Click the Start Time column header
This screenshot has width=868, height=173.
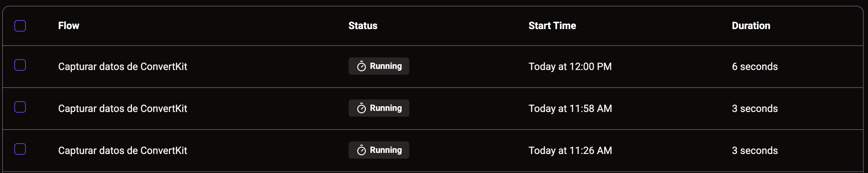click(x=552, y=25)
